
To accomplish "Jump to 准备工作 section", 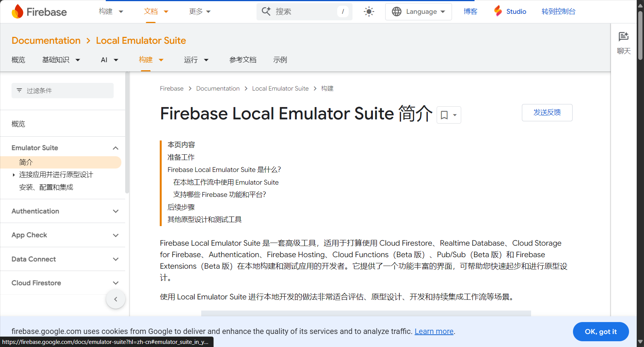I will click(x=181, y=157).
